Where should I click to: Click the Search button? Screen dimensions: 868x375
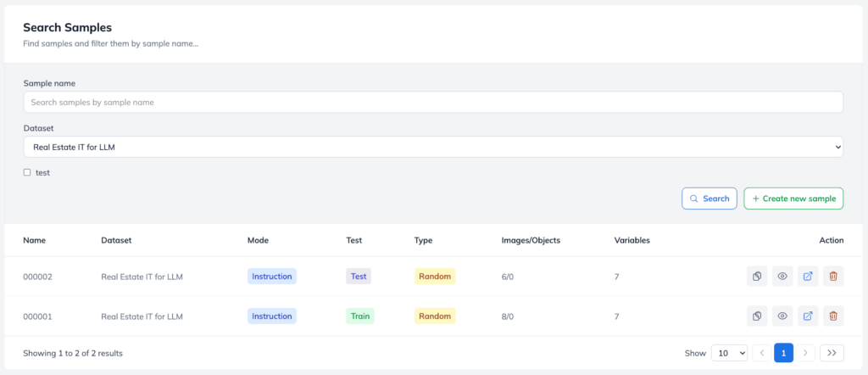709,199
